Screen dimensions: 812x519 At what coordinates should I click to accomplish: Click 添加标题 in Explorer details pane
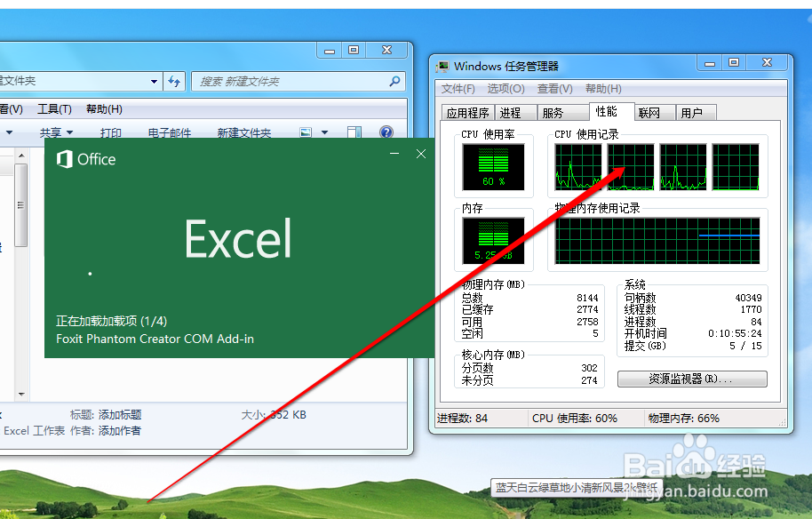[x=120, y=415]
